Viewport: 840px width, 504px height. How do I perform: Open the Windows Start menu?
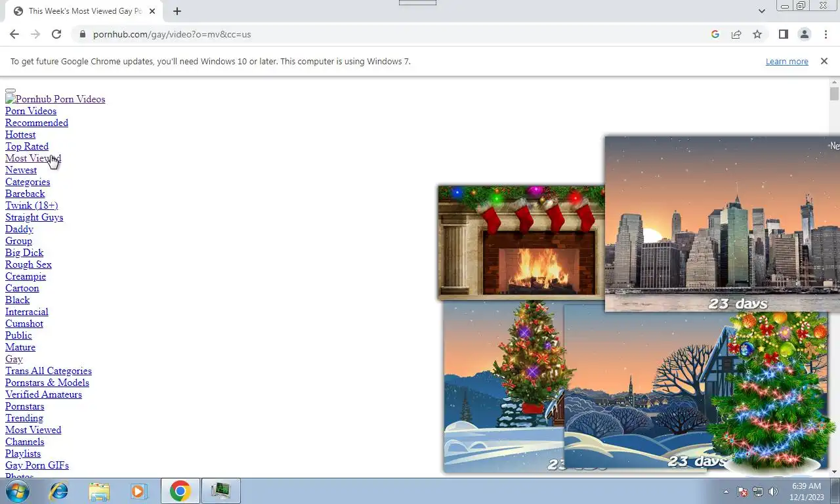click(x=16, y=491)
